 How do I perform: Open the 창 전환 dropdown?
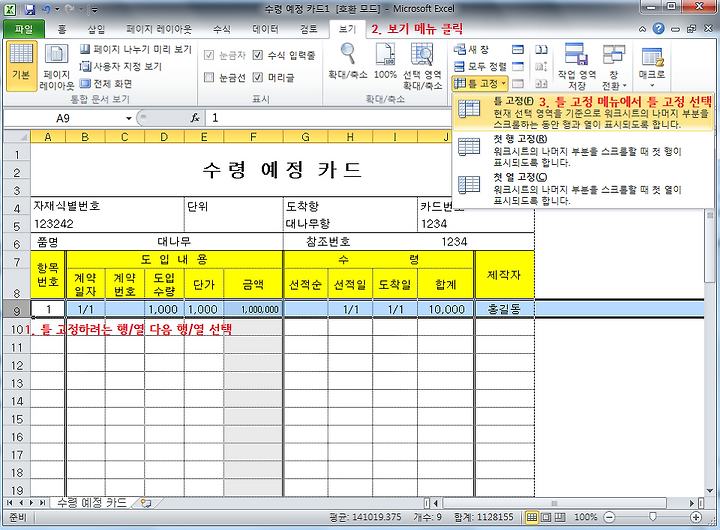point(614,66)
